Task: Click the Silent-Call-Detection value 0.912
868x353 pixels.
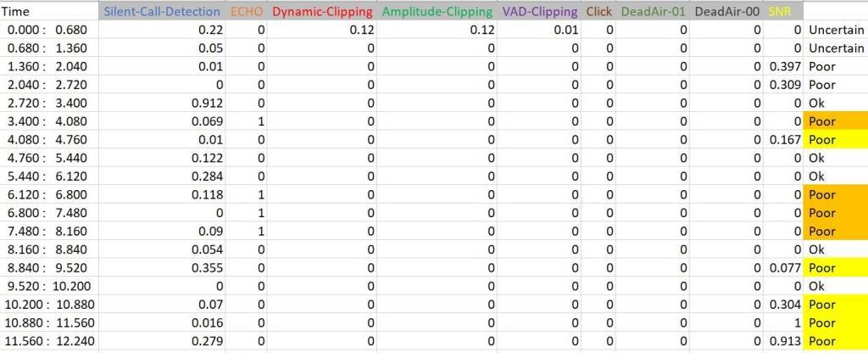Action: coord(162,103)
